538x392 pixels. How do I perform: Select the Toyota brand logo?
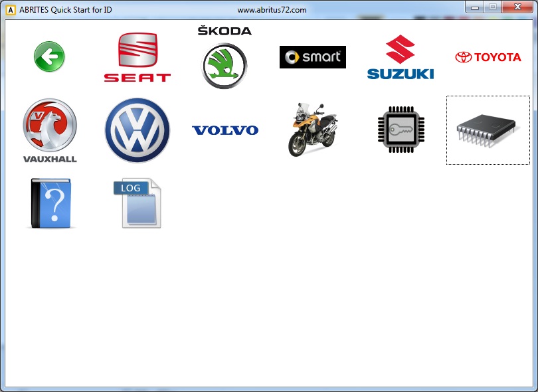point(488,57)
